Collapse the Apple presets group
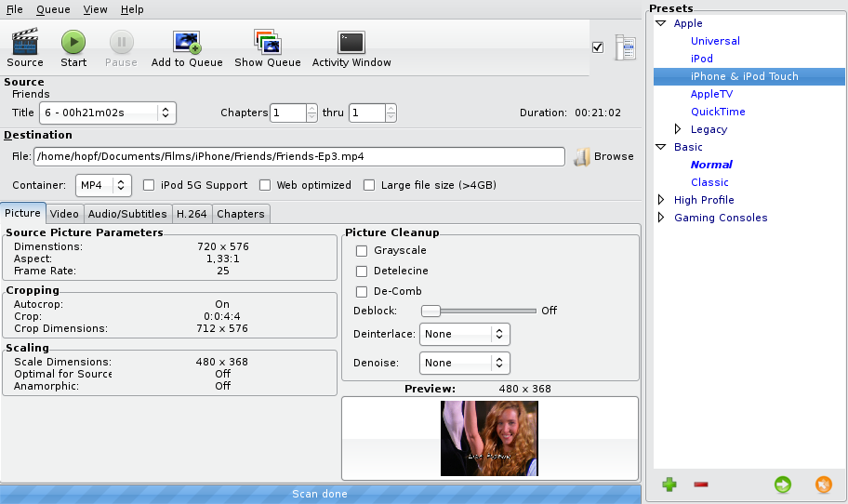 (661, 23)
